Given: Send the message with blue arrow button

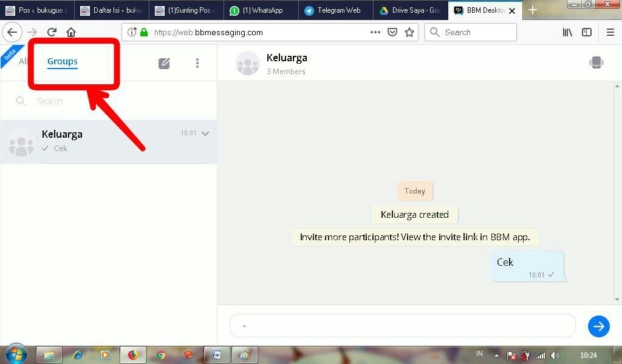Looking at the screenshot, I should (x=598, y=326).
